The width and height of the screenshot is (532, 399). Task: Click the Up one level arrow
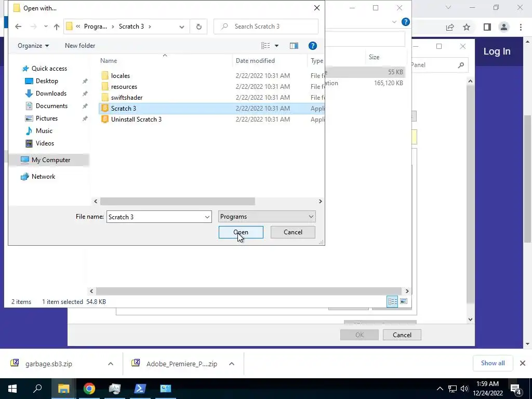(x=56, y=26)
